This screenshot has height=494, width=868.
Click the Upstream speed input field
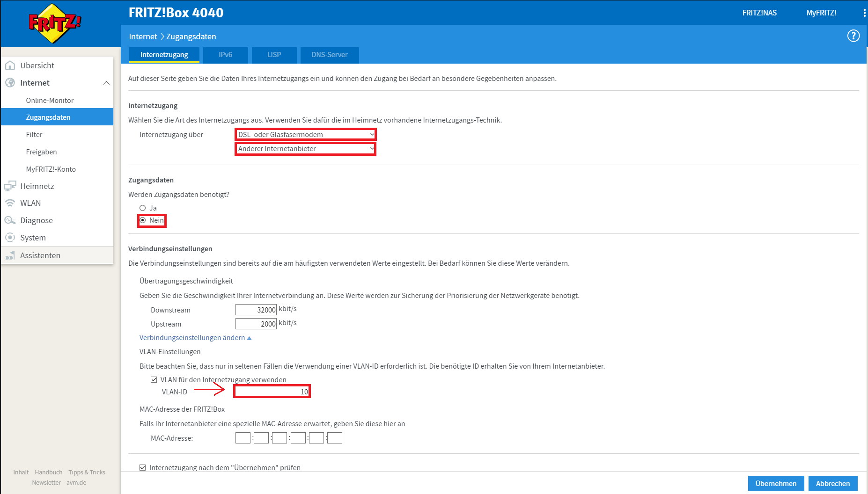click(256, 324)
